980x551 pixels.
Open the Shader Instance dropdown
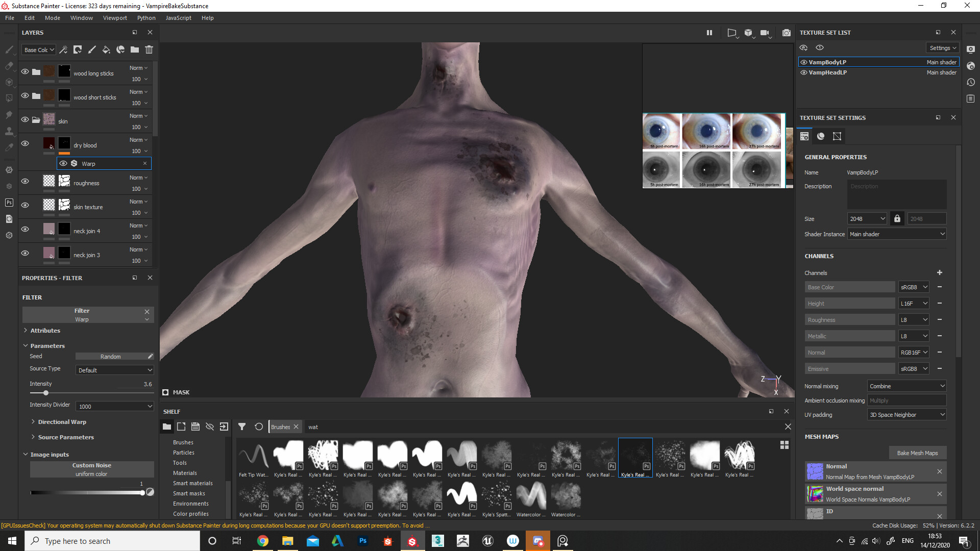[x=896, y=234]
